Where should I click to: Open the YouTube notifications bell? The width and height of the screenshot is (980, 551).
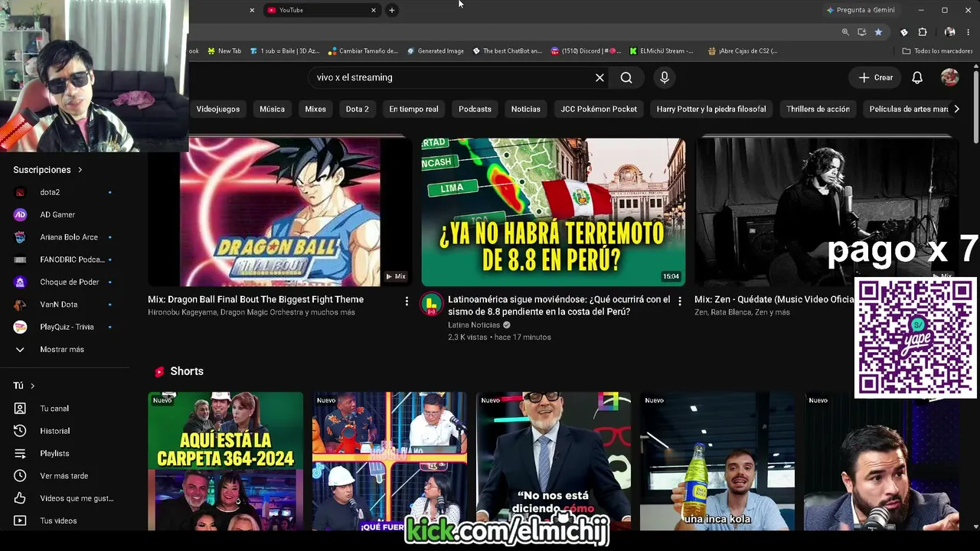pos(917,77)
